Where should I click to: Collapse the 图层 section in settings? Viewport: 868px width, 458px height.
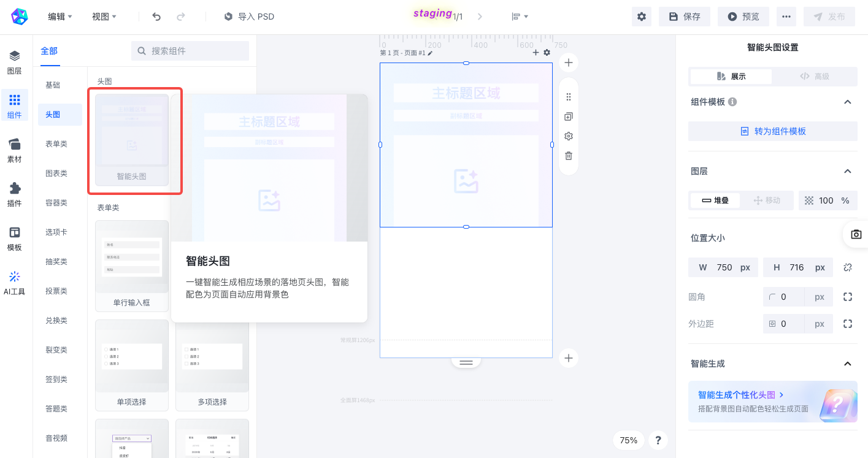(848, 171)
